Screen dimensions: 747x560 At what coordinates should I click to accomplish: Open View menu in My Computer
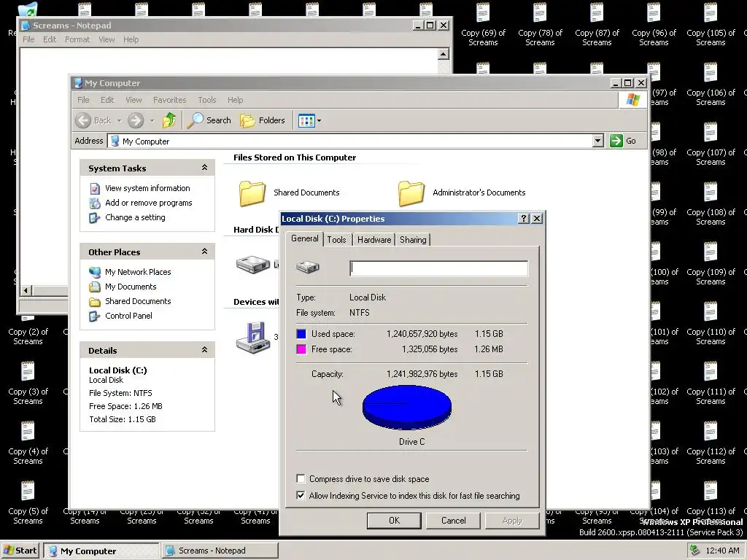(134, 100)
